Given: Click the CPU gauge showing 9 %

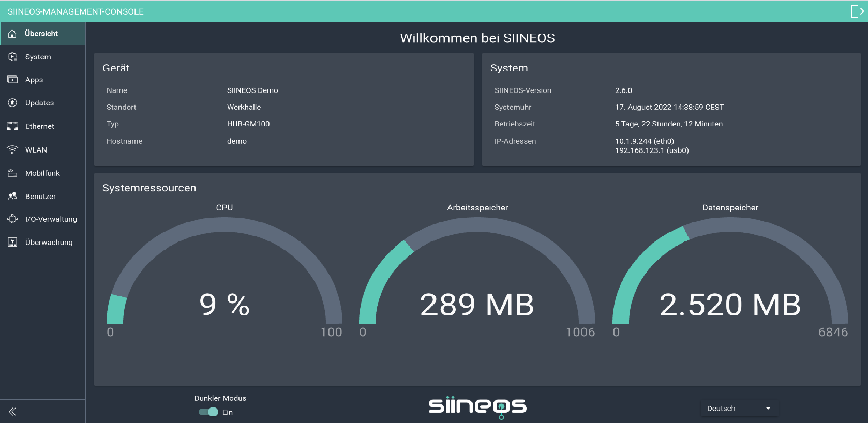Looking at the screenshot, I should 225,270.
